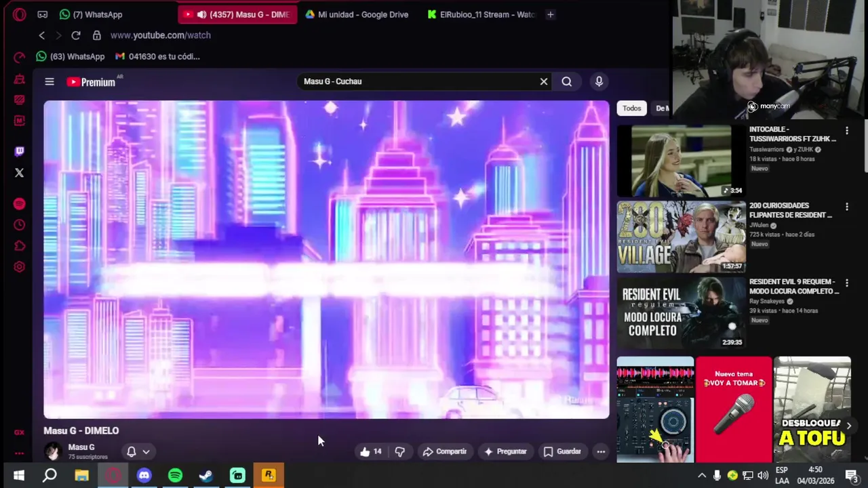This screenshot has height=488, width=868.
Task: Select the Todos filter chip
Action: [631, 108]
